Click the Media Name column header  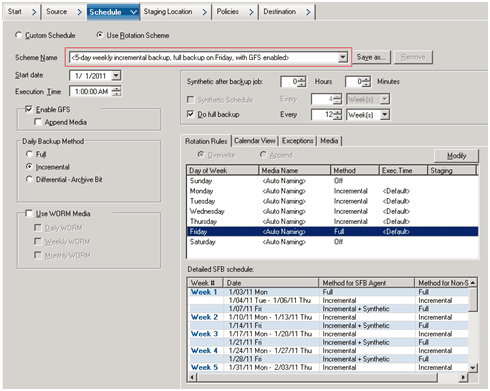tap(295, 170)
